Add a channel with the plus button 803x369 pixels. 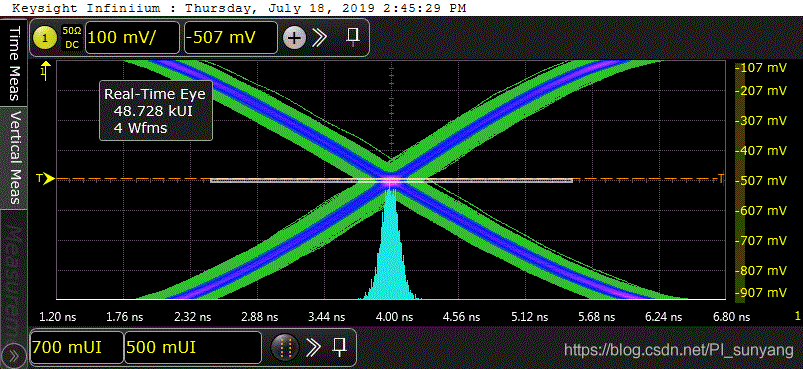pos(294,38)
